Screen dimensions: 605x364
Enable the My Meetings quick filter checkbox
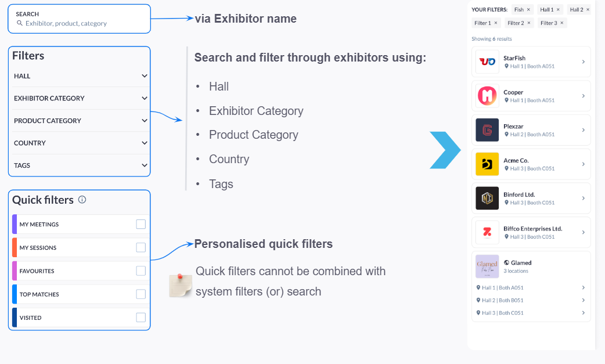pyautogui.click(x=141, y=224)
